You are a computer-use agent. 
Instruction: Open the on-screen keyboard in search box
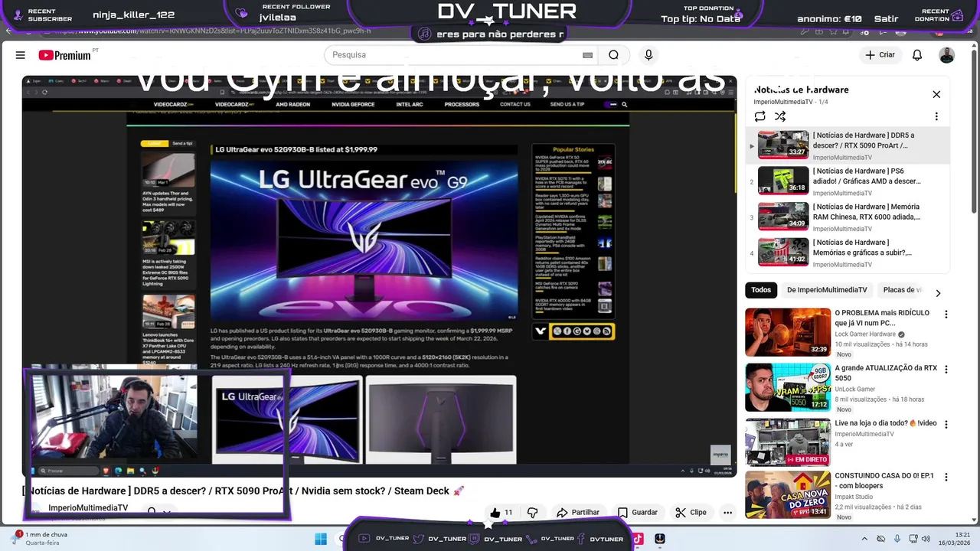pyautogui.click(x=587, y=55)
